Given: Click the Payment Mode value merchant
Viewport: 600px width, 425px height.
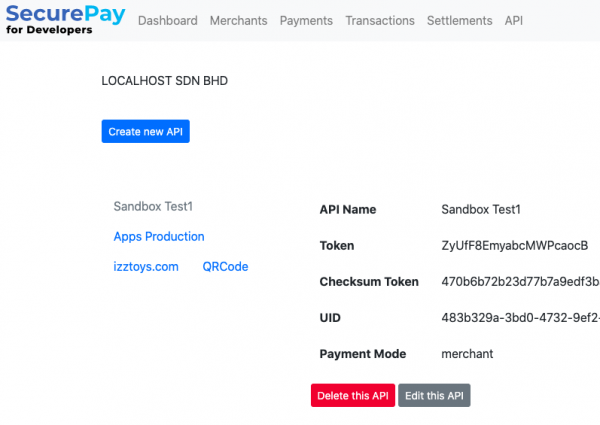Looking at the screenshot, I should [467, 353].
